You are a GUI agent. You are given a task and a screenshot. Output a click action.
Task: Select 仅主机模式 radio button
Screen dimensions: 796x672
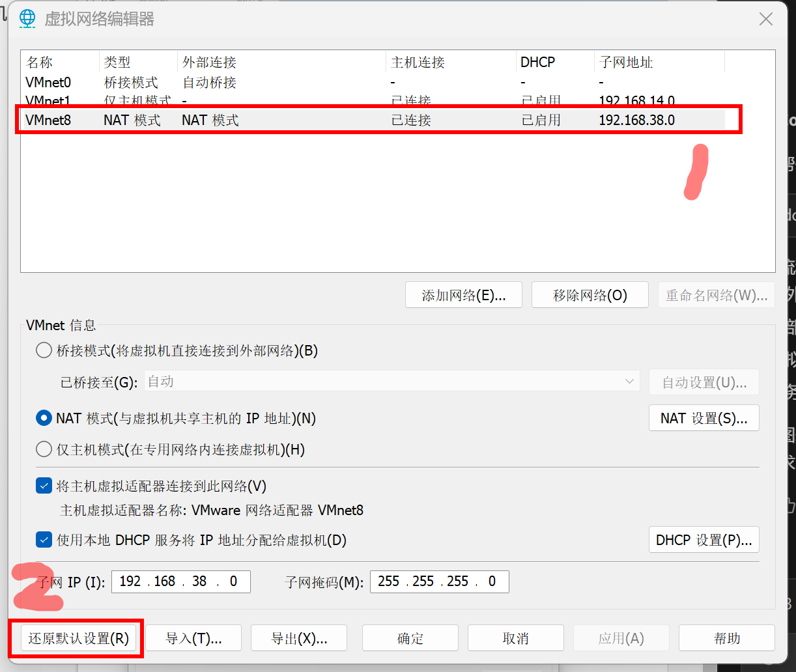coord(44,449)
